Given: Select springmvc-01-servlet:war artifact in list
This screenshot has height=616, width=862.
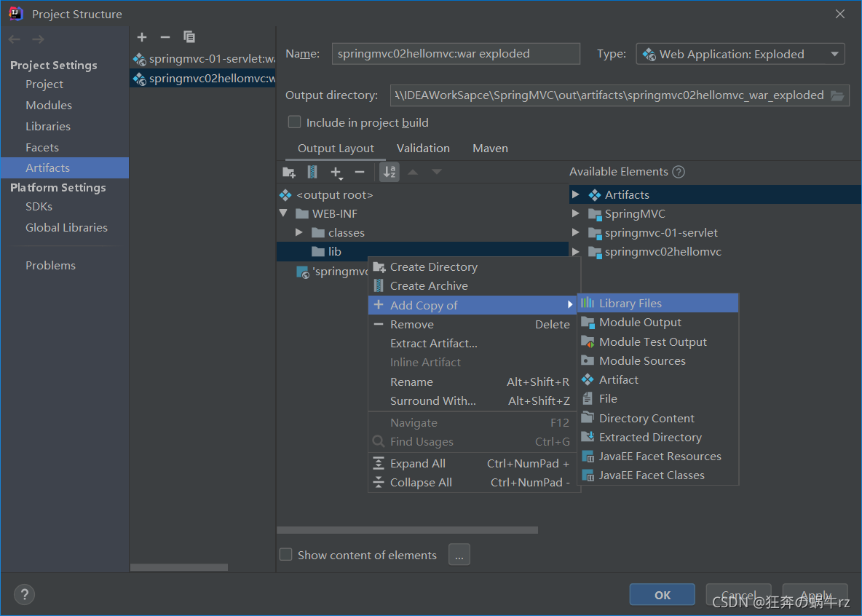Looking at the screenshot, I should point(202,59).
